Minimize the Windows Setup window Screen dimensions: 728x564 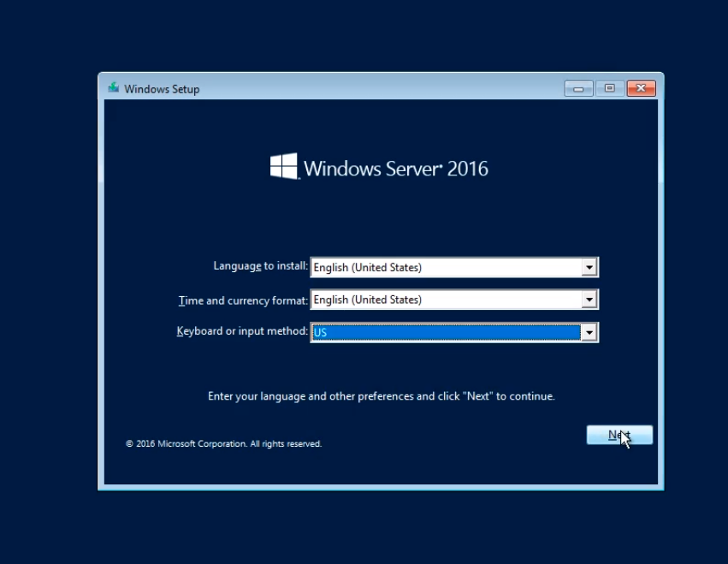point(578,88)
